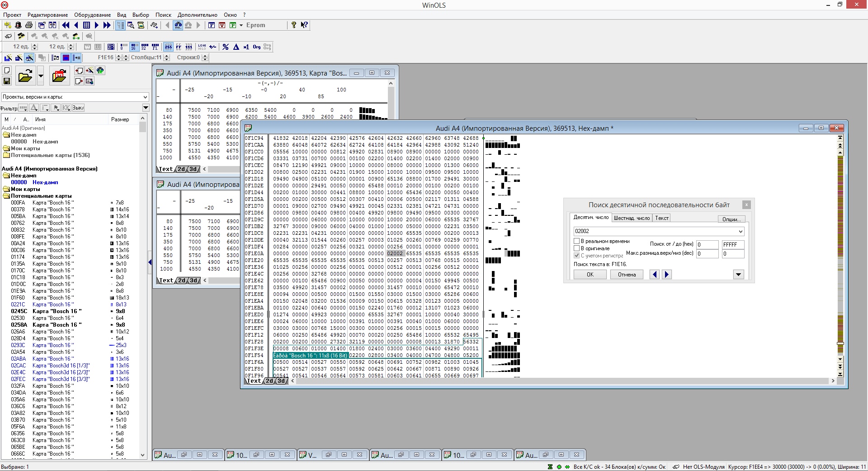868x471 pixels.
Task: Click the blue grid icon between navigation arrows
Action: click(x=86, y=25)
